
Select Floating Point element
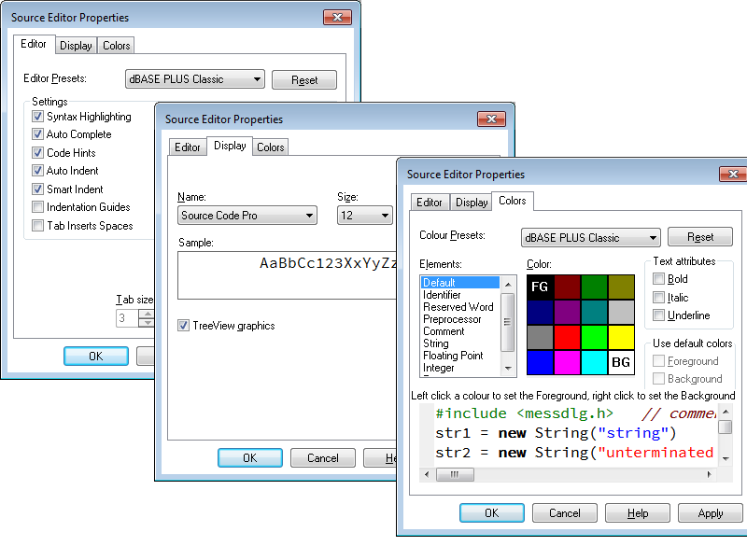click(x=459, y=356)
